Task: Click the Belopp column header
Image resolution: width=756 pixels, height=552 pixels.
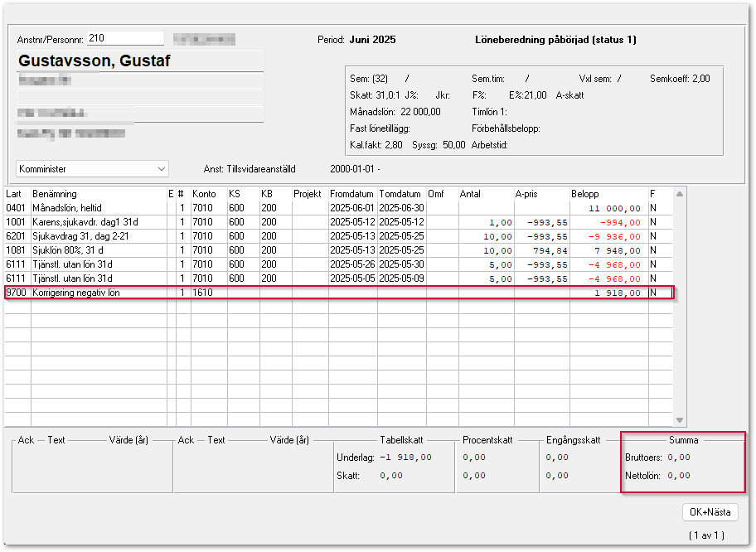Action: (x=585, y=194)
